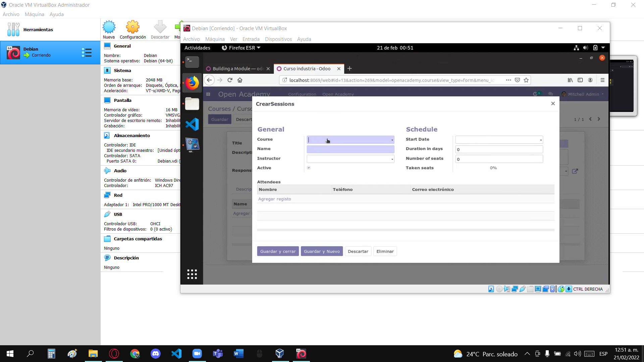Open Firefox account icon

[590, 80]
